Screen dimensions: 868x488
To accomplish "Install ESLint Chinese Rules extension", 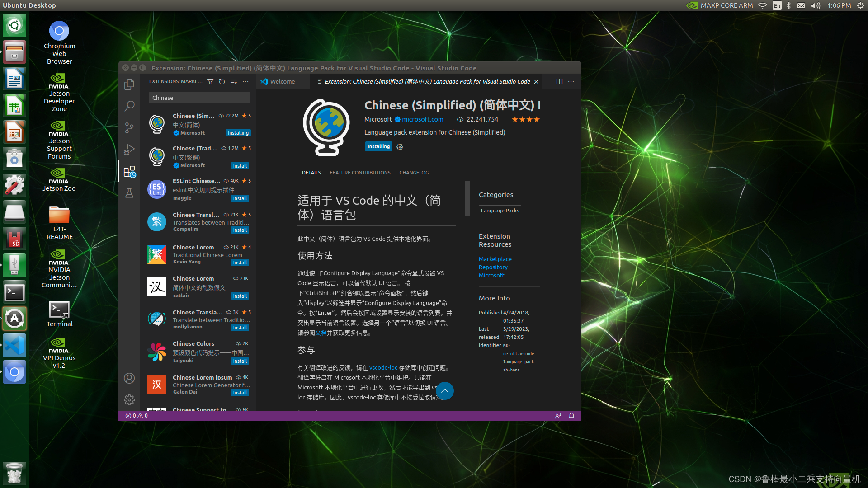I will click(240, 198).
